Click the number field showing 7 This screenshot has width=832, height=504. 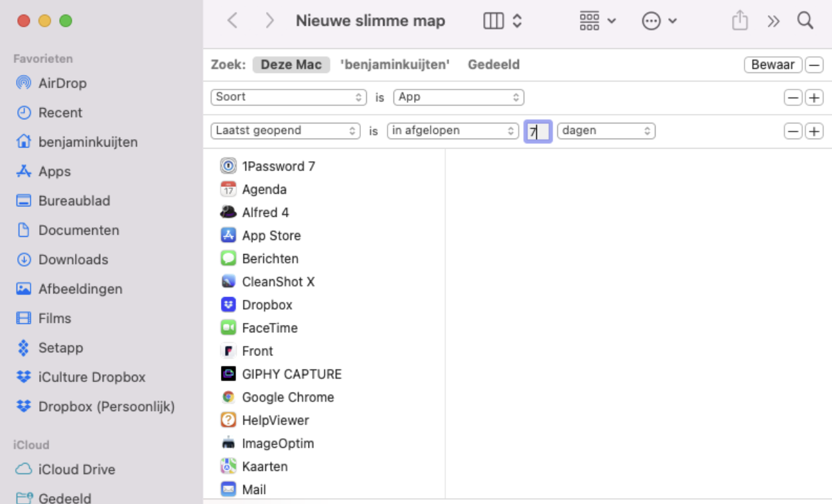(x=537, y=131)
